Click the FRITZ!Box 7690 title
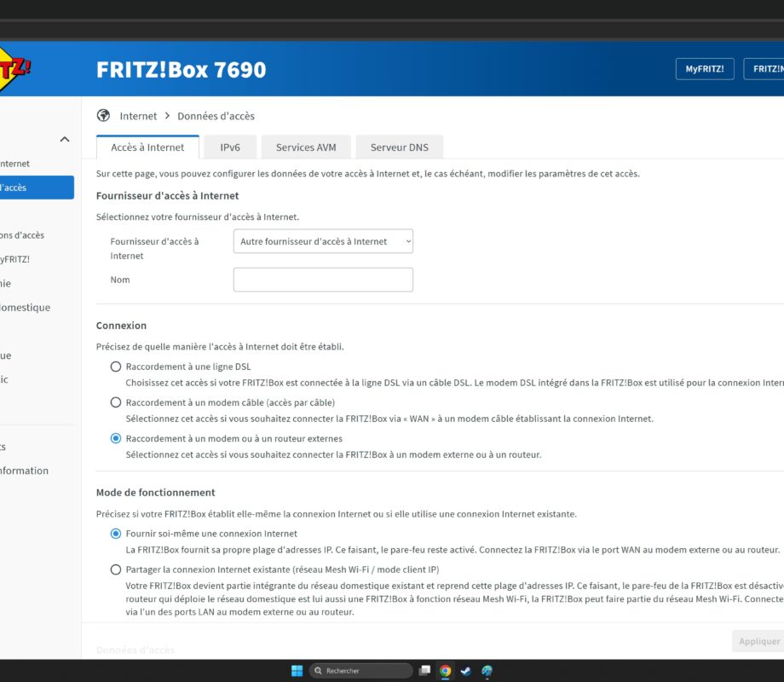The height and width of the screenshot is (682, 784). click(181, 70)
